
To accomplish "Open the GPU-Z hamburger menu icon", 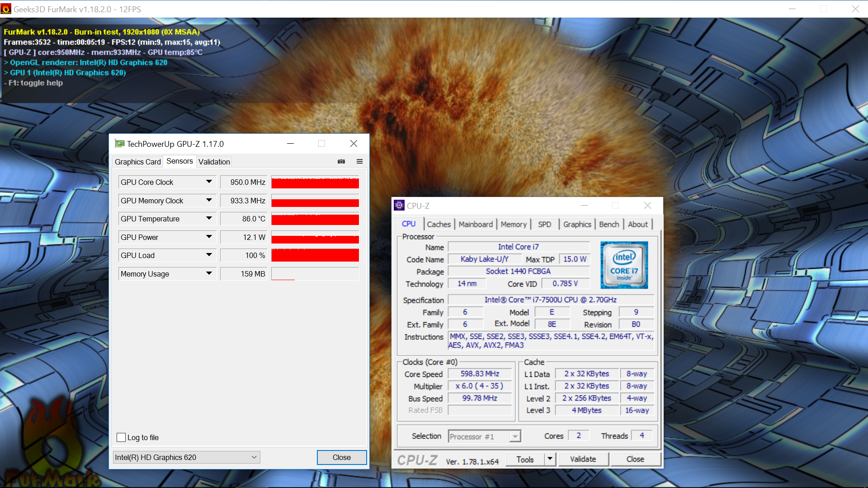I will coord(360,161).
